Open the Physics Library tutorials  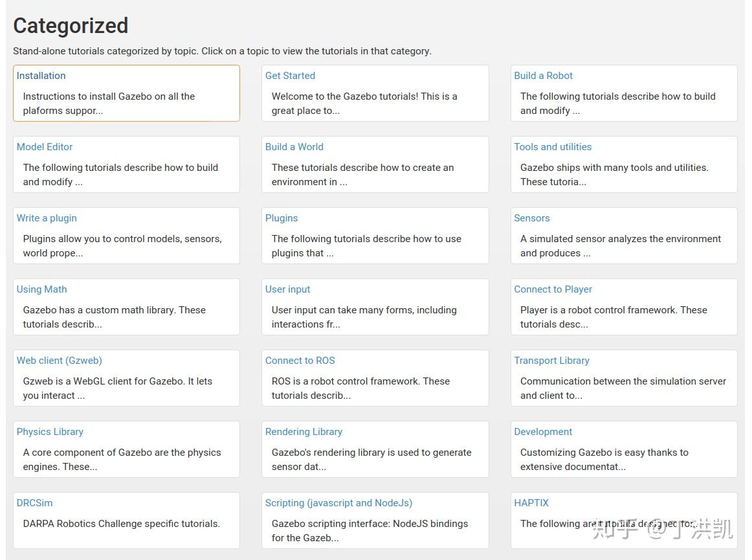tap(50, 432)
